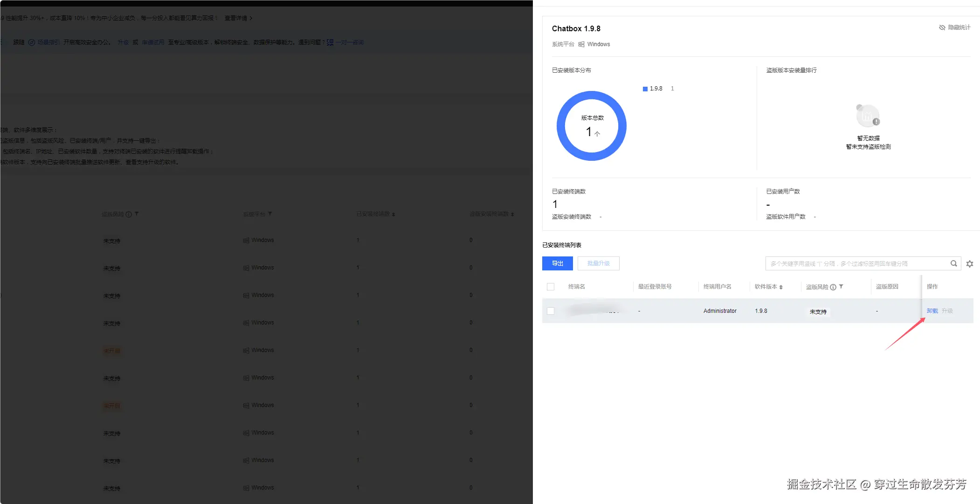Viewport: 980px width, 504px height.
Task: Click the 已安装终端数 value 1
Action: click(555, 204)
